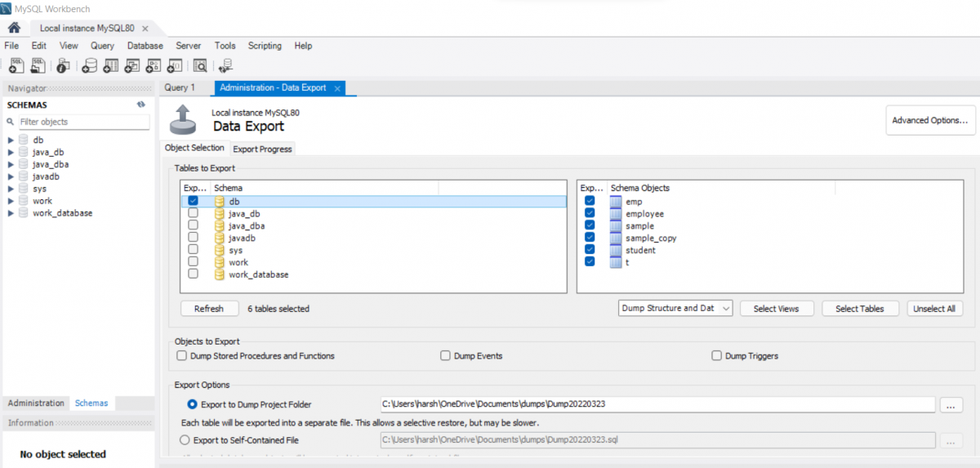Image resolution: width=980 pixels, height=468 pixels.
Task: Refresh schemas list icon in Navigator
Action: [140, 105]
